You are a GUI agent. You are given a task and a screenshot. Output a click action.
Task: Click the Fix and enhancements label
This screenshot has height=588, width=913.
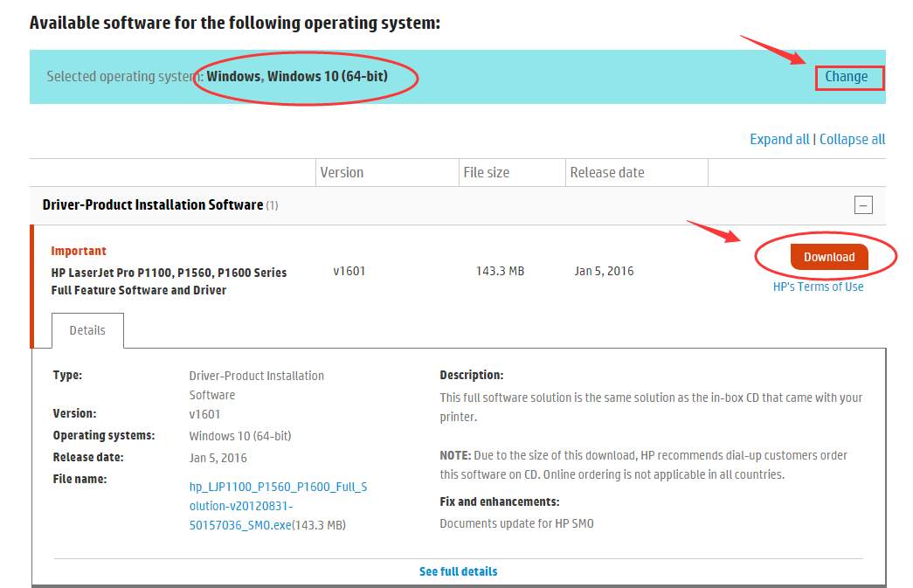click(500, 502)
